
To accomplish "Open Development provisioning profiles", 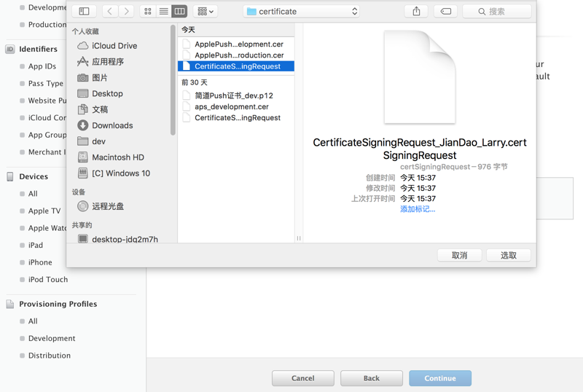I will tap(52, 338).
